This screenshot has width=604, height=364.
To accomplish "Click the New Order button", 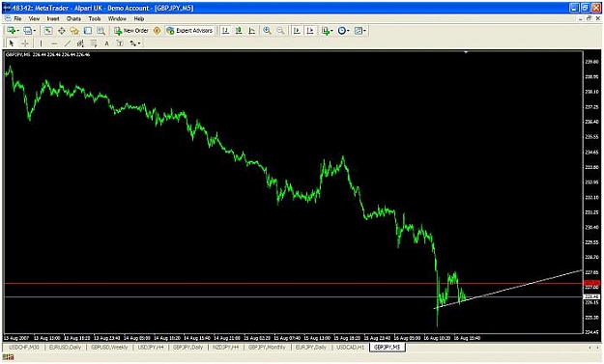I will (x=131, y=31).
